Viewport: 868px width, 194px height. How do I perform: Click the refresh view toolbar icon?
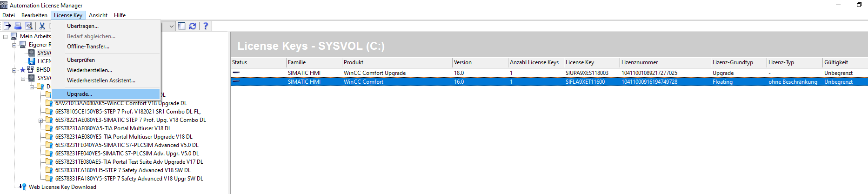[193, 26]
